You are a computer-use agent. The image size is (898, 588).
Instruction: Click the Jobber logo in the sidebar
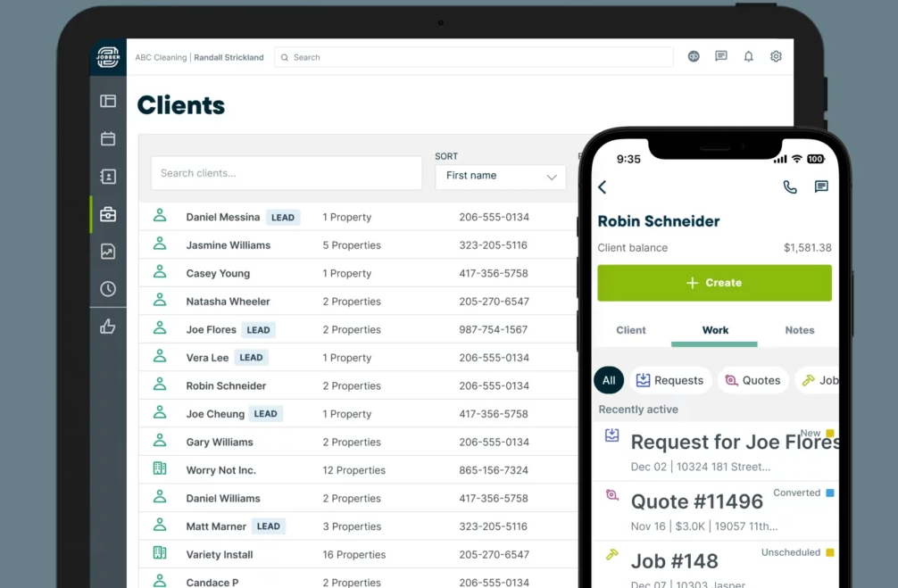click(108, 57)
